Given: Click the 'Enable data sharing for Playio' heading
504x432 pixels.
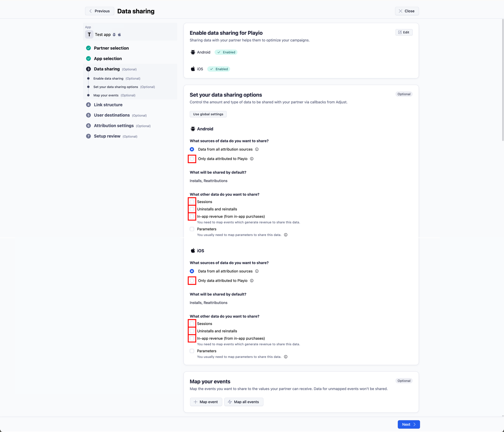Looking at the screenshot, I should pyautogui.click(x=226, y=33).
